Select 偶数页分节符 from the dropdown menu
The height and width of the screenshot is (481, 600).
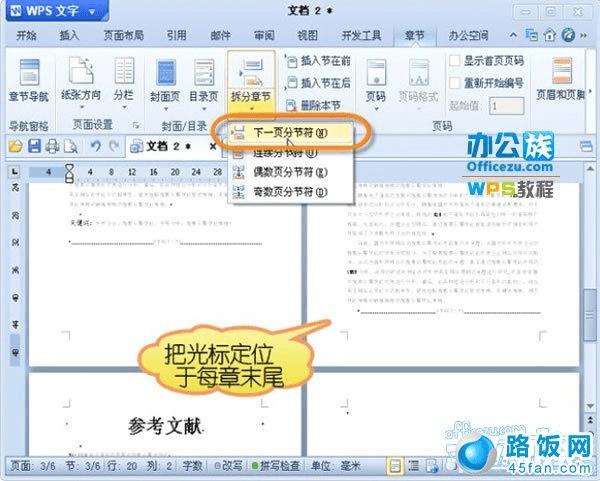[290, 172]
